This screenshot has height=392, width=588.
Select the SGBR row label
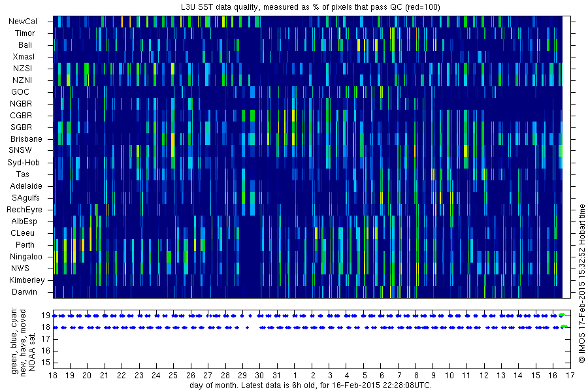[x=21, y=127]
